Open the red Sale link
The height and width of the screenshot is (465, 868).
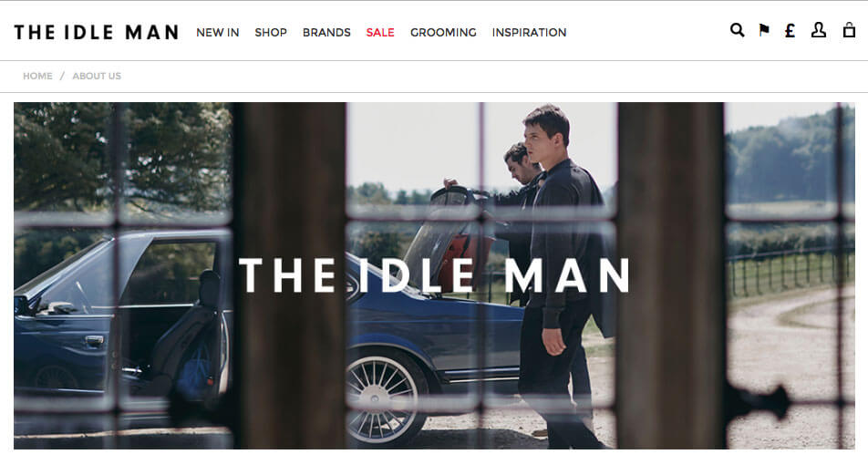[x=380, y=33]
